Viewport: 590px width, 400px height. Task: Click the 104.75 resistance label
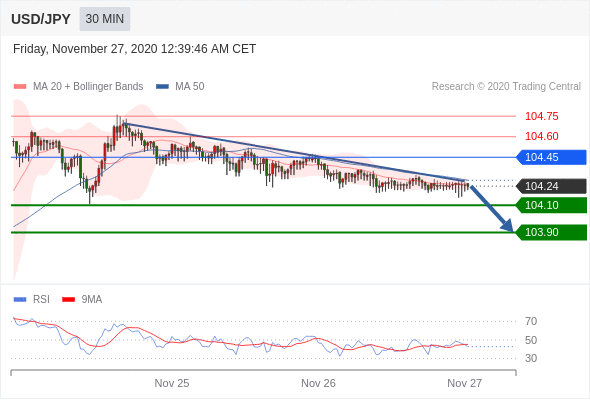coord(541,116)
